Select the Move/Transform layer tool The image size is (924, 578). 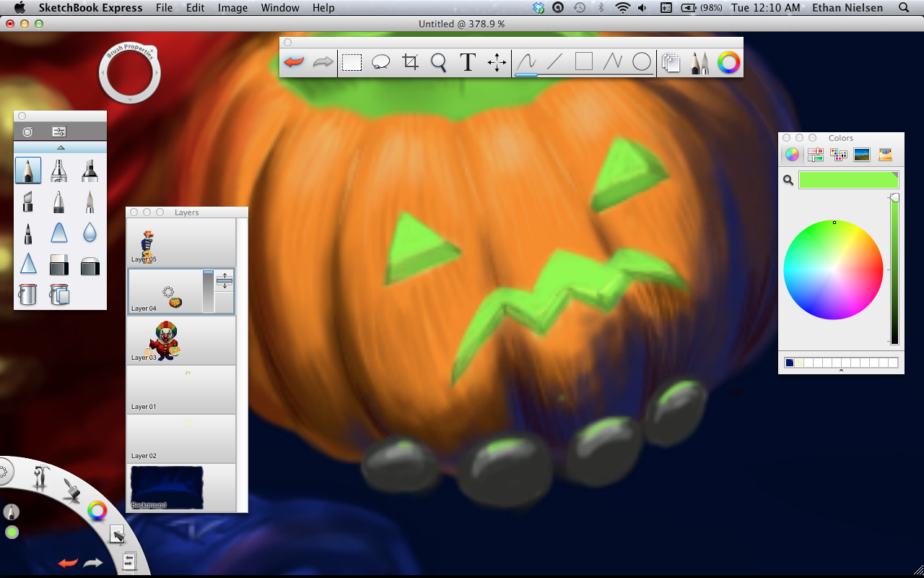point(497,62)
